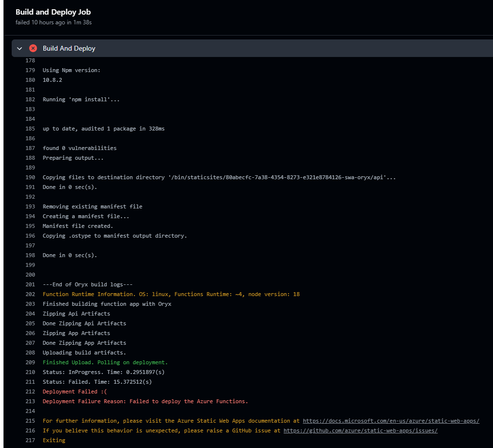Click line number 209

point(30,362)
